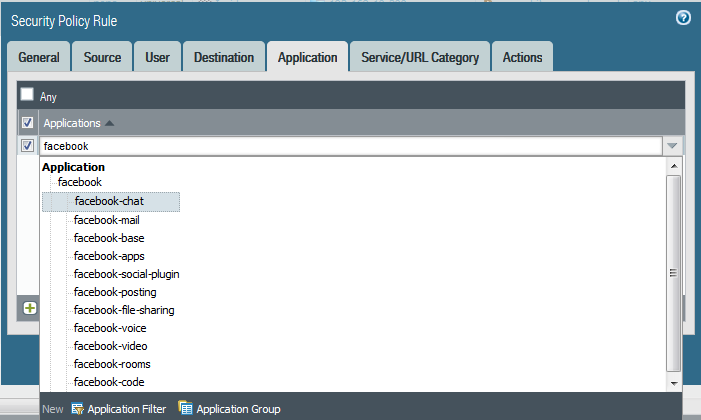Click the Application Filter icon
Screen dimensions: 701x420
78,408
